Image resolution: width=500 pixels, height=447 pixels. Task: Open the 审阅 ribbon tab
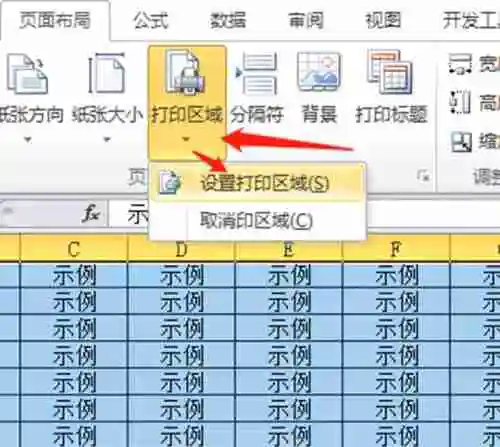click(x=306, y=20)
